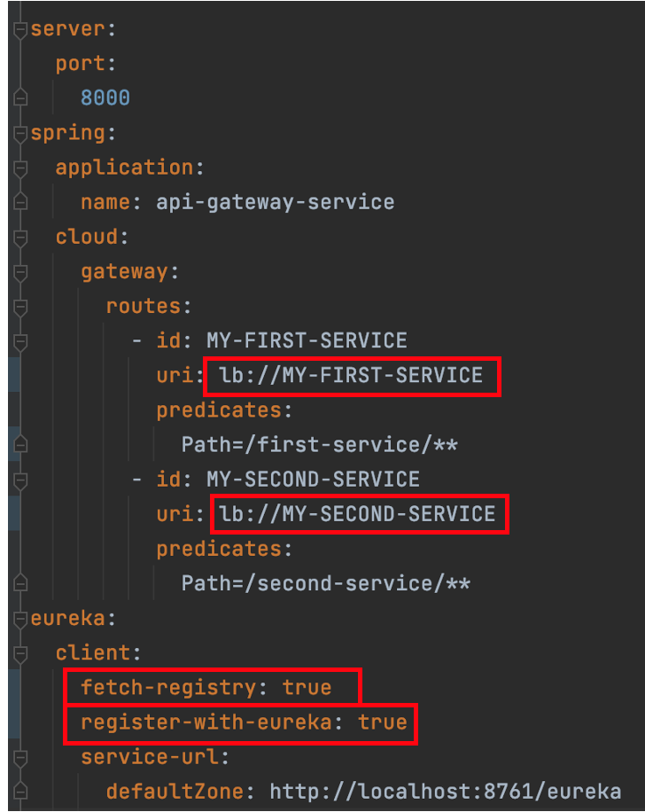Fold the MY-FIRST-SERVICE route entry
645x812 pixels.
(20, 343)
